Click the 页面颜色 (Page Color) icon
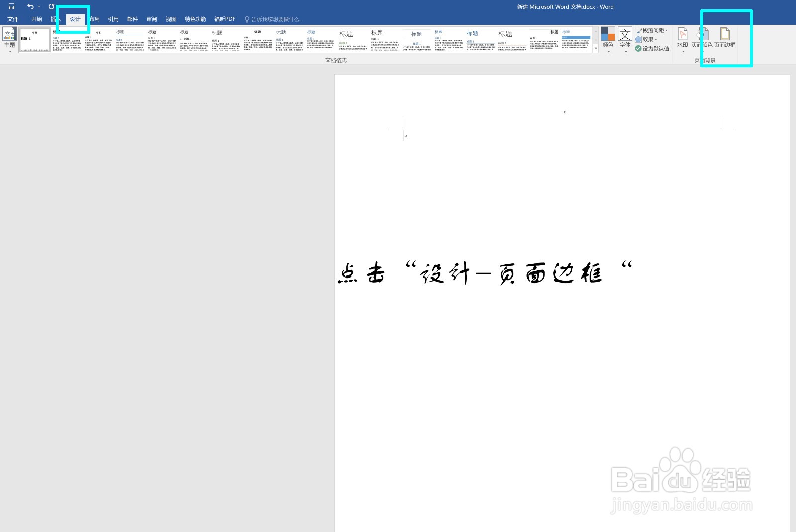This screenshot has height=532, width=796. coord(704,35)
